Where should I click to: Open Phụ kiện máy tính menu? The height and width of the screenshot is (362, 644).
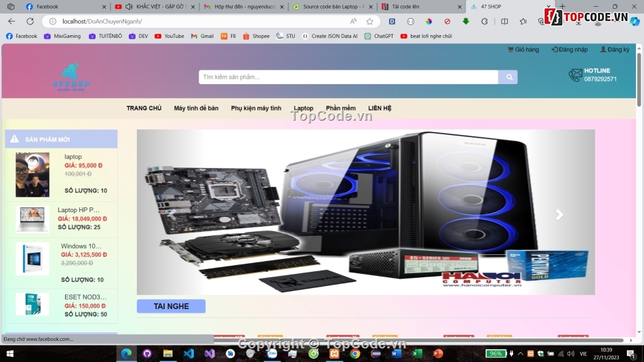tap(256, 108)
